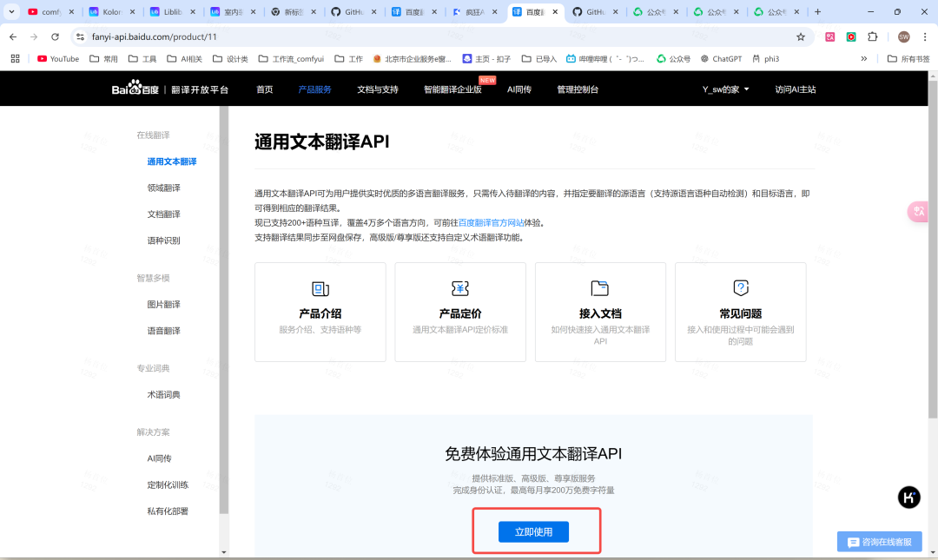Select 文档翻译 in the sidebar
The width and height of the screenshot is (938, 560).
pos(163,214)
